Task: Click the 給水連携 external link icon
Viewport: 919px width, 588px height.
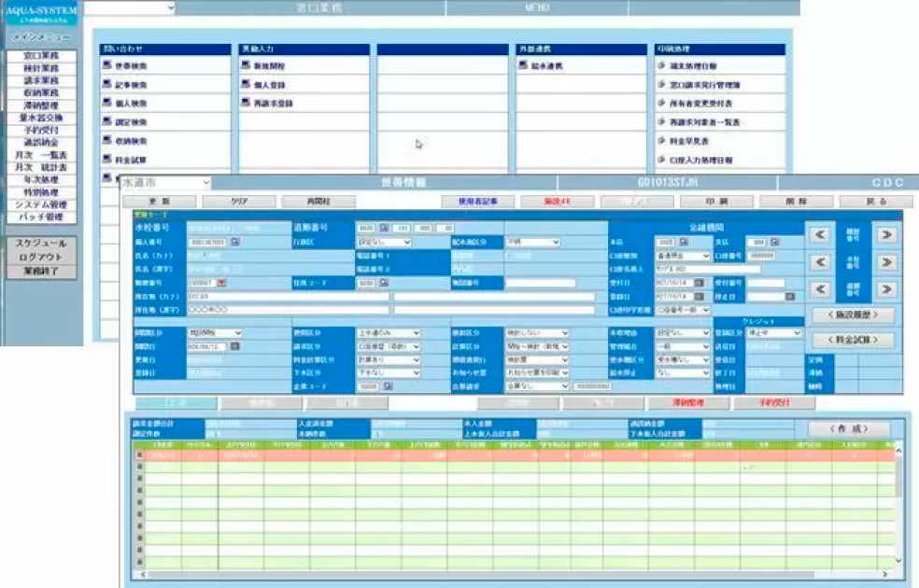Action: pyautogui.click(x=524, y=66)
